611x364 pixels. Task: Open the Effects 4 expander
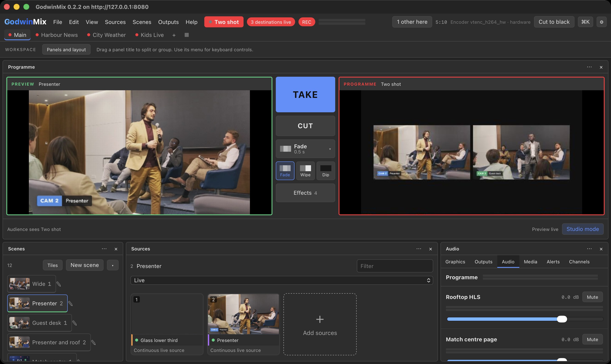[305, 193]
